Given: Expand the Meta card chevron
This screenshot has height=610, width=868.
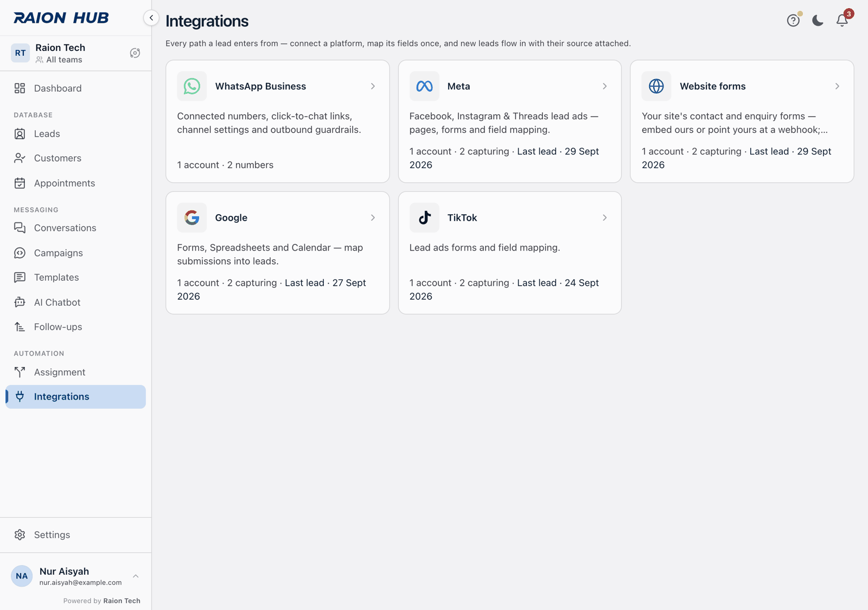Looking at the screenshot, I should coord(605,86).
